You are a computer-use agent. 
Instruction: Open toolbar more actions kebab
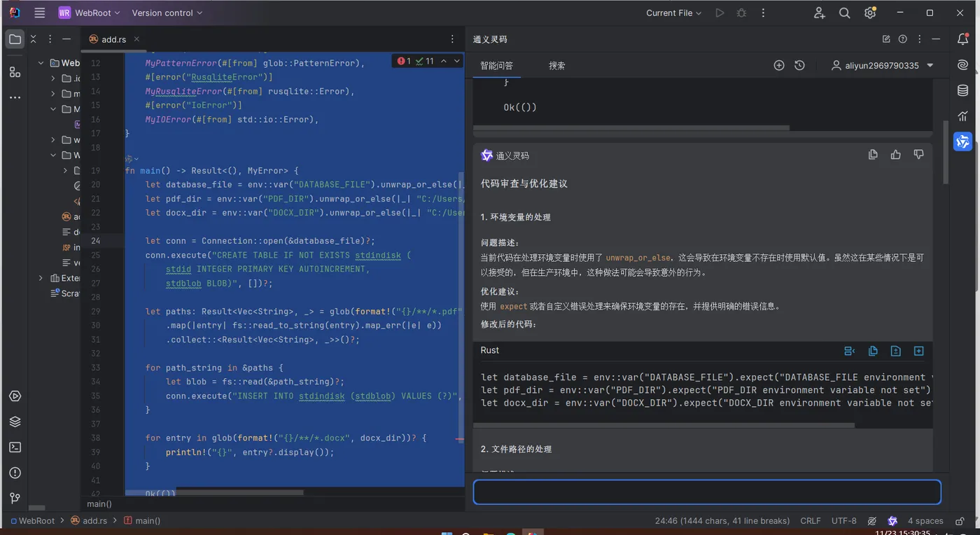pyautogui.click(x=763, y=13)
